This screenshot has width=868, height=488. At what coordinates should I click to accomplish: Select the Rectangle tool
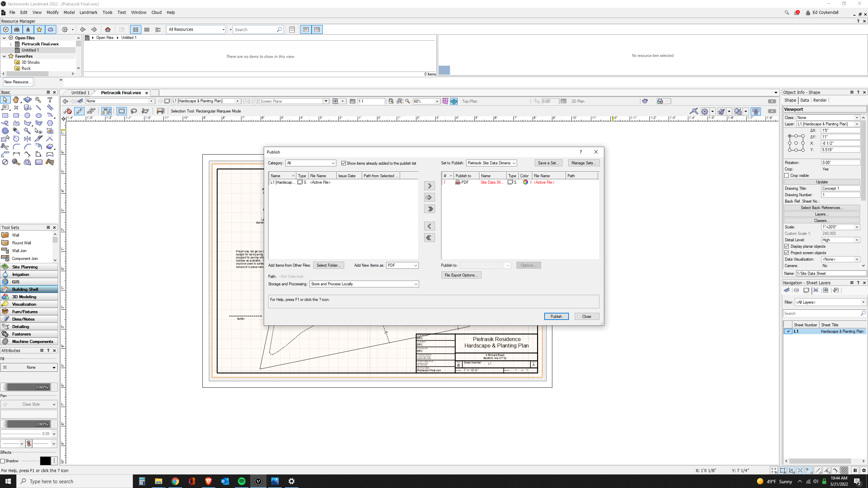pyautogui.click(x=5, y=115)
